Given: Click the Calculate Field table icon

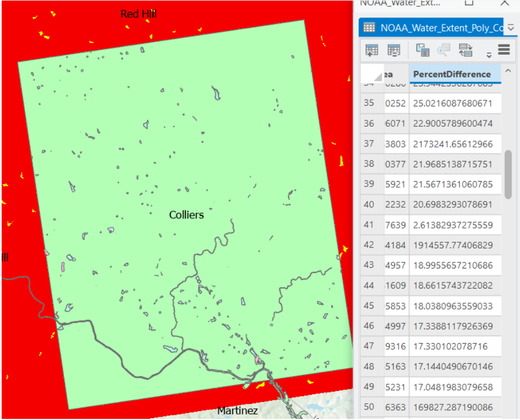Looking at the screenshot, I should 394,51.
